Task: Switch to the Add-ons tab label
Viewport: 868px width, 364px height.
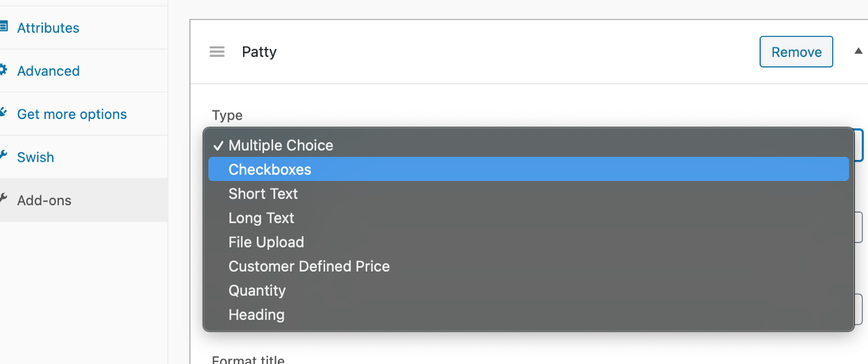Action: point(44,200)
